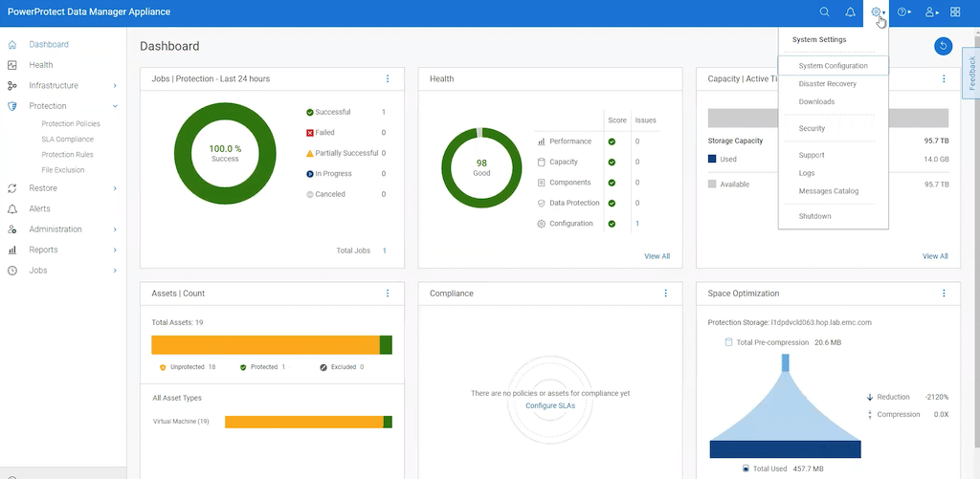Select System Configuration in settings menu

coord(834,66)
